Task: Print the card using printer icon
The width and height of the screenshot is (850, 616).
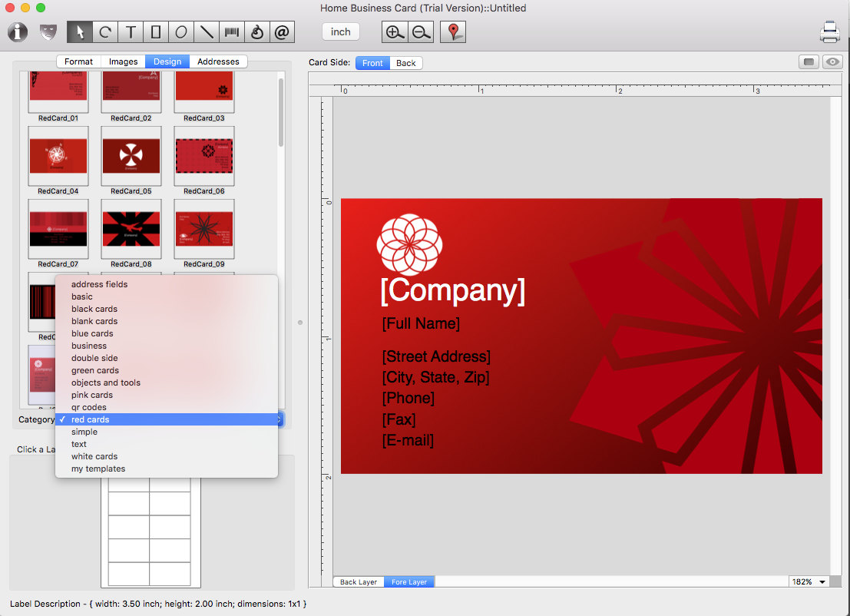Action: [829, 32]
